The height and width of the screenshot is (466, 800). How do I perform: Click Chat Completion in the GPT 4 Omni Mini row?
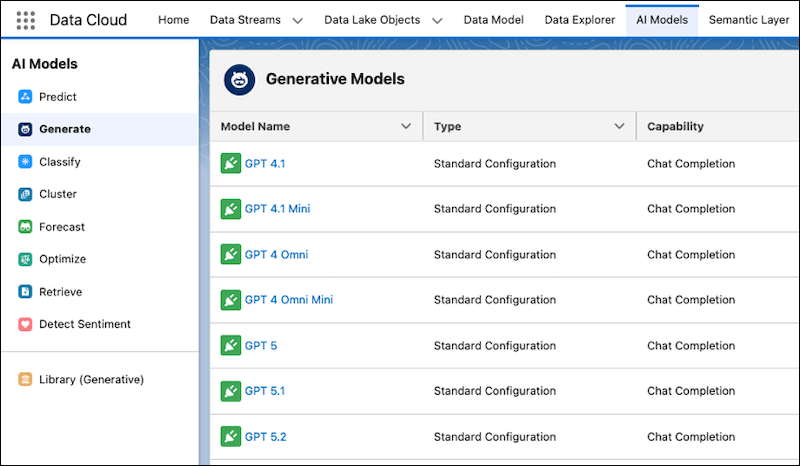(x=691, y=300)
